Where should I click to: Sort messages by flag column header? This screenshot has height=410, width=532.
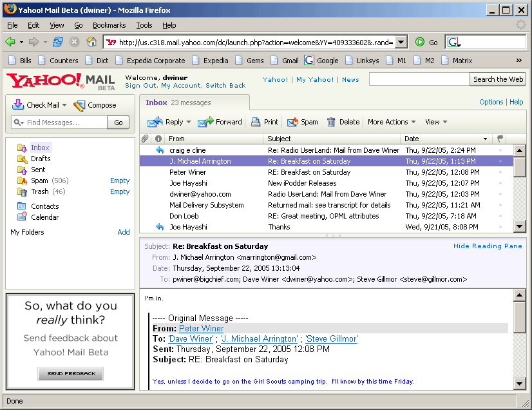coord(500,139)
